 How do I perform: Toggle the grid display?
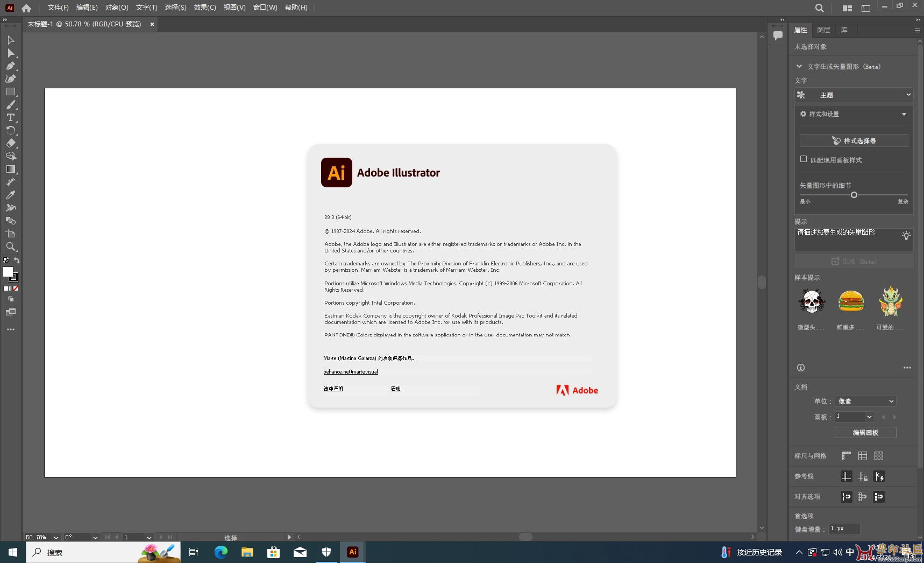(x=863, y=456)
